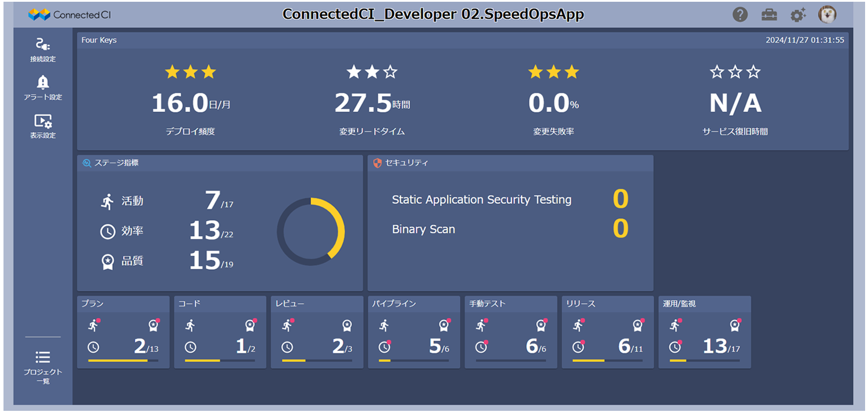Select the パイプライン stage card title

[x=394, y=304]
